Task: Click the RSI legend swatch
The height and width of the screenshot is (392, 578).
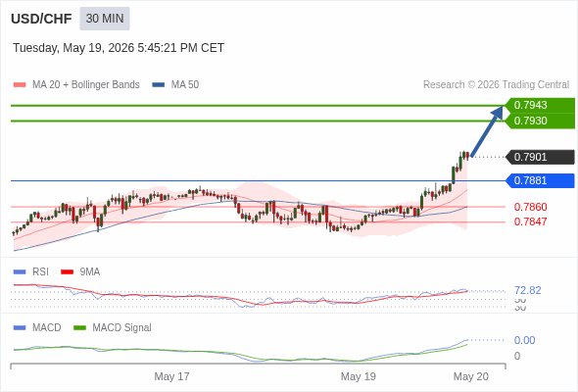Action: click(20, 272)
